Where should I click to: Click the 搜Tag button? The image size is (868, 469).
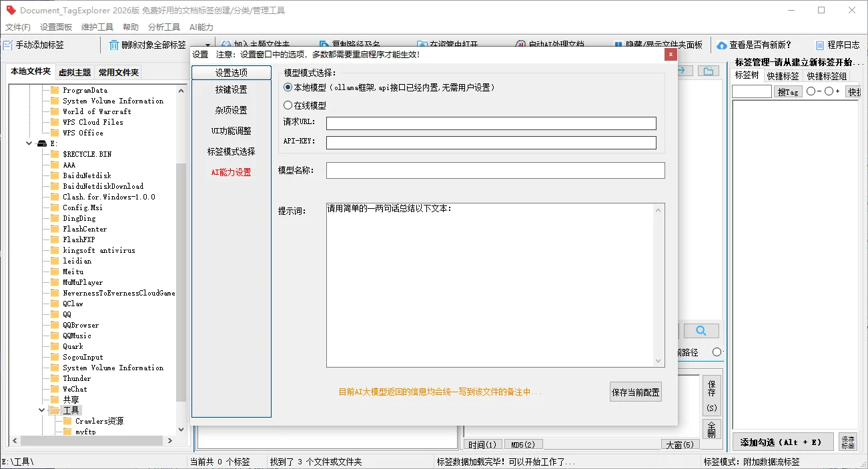click(x=788, y=92)
